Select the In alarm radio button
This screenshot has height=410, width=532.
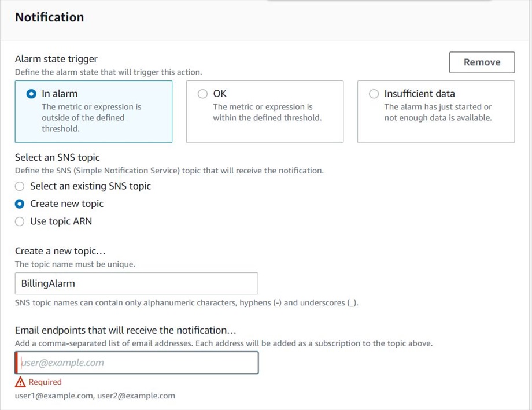click(31, 94)
